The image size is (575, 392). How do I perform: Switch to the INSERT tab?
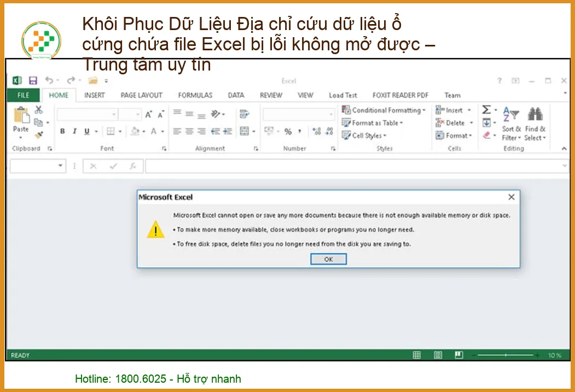[94, 95]
